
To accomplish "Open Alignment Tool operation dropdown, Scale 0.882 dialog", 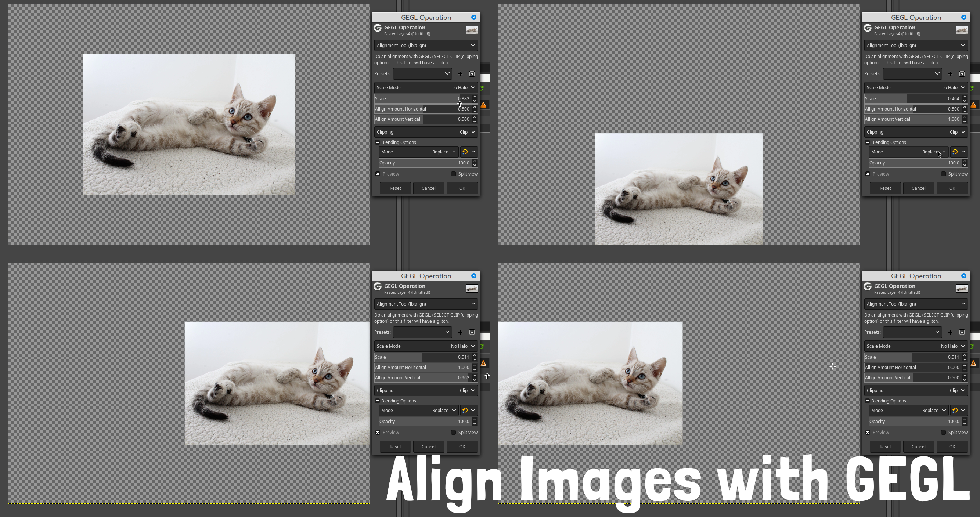I will point(426,45).
